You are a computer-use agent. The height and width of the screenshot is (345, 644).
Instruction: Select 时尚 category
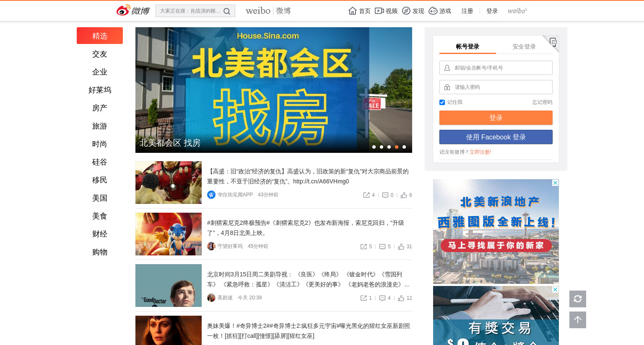[100, 144]
